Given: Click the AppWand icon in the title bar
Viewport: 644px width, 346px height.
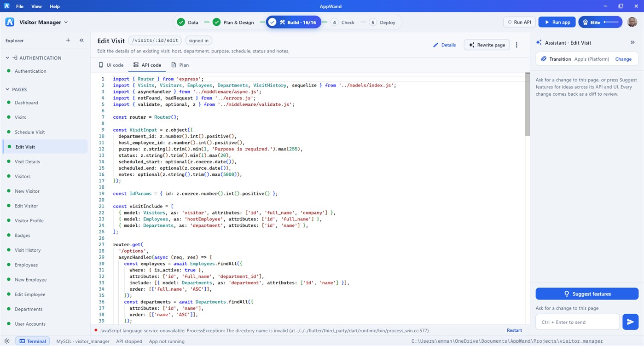Looking at the screenshot, I should 6,6.
